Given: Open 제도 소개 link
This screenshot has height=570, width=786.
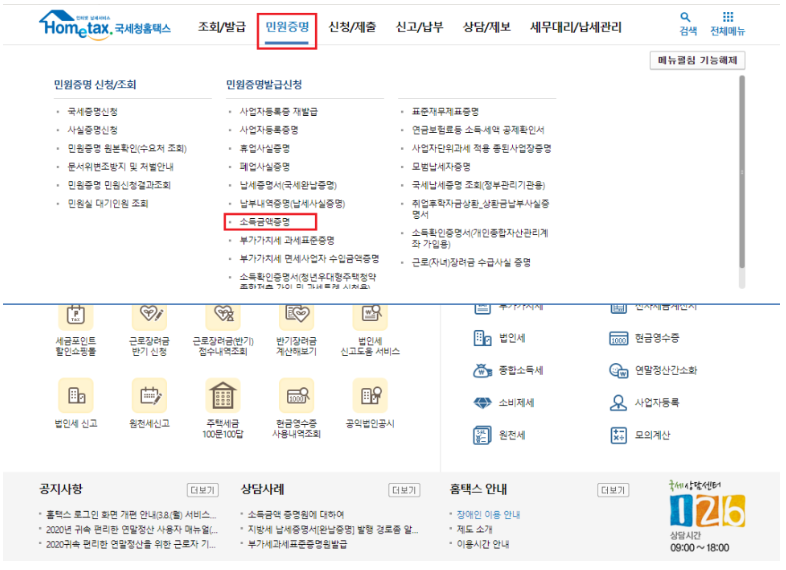Looking at the screenshot, I should (474, 529).
